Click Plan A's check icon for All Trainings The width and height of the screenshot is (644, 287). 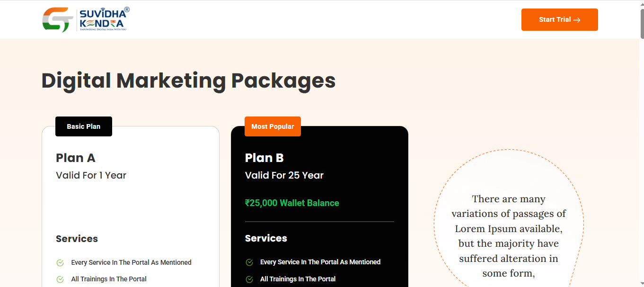pos(60,279)
